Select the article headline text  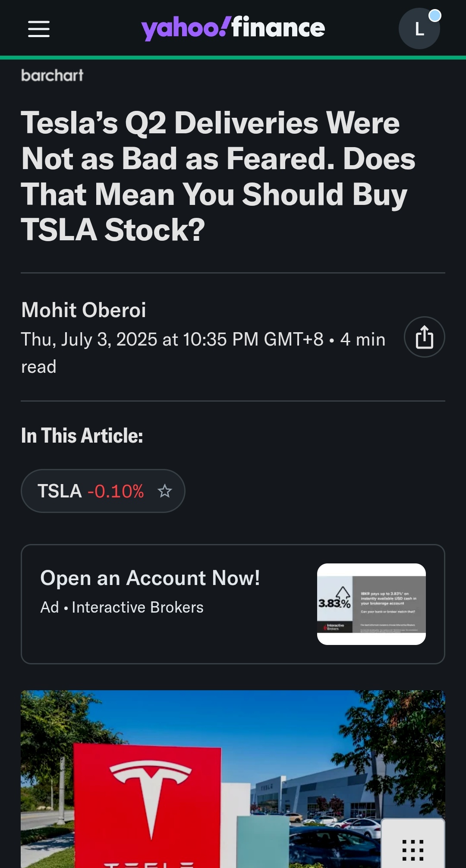(x=218, y=176)
